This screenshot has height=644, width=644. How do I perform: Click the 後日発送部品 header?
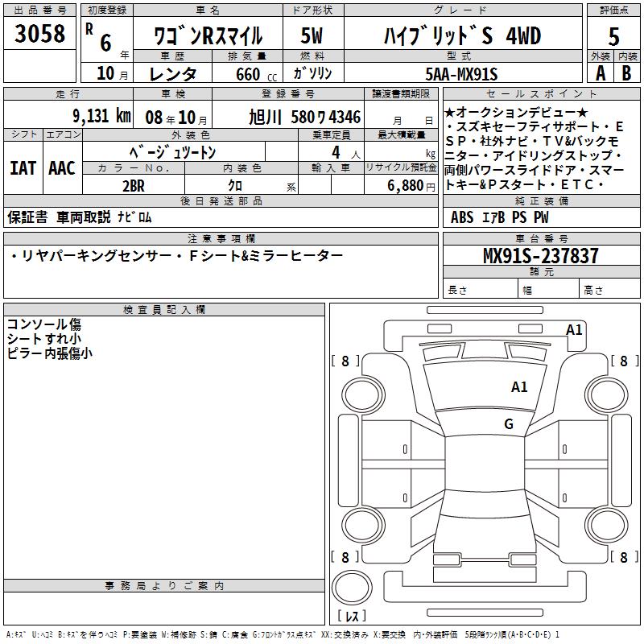click(x=221, y=200)
